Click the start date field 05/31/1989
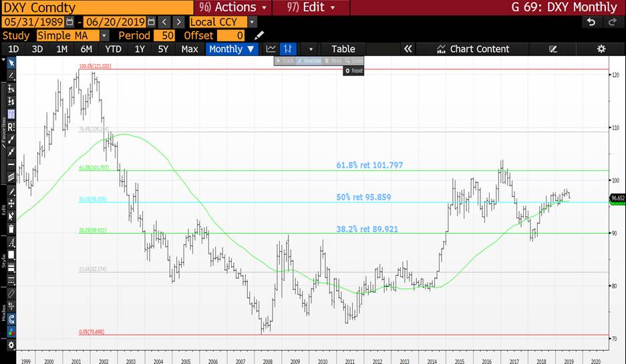626x364 pixels. pyautogui.click(x=33, y=22)
